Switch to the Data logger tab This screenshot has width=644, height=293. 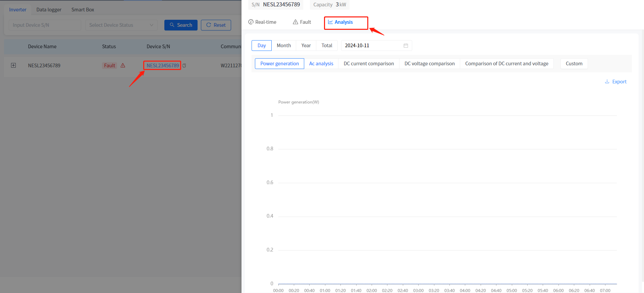tap(49, 10)
